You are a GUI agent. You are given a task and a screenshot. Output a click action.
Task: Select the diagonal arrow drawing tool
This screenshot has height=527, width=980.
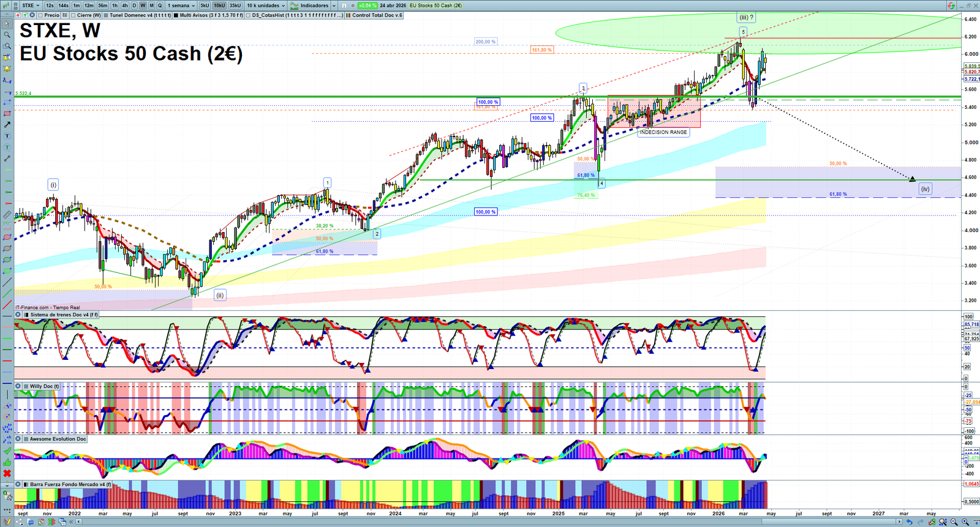point(7,125)
